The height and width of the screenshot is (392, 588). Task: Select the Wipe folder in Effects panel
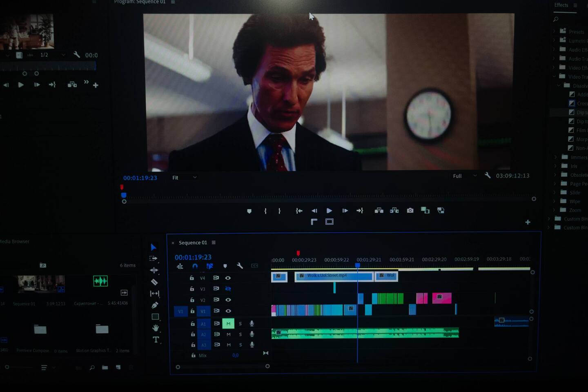[575, 201]
